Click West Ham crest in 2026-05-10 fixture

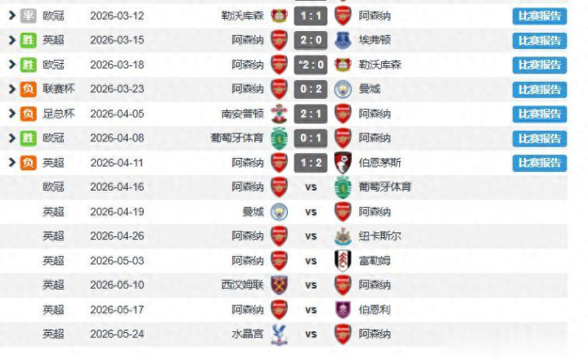pyautogui.click(x=279, y=285)
